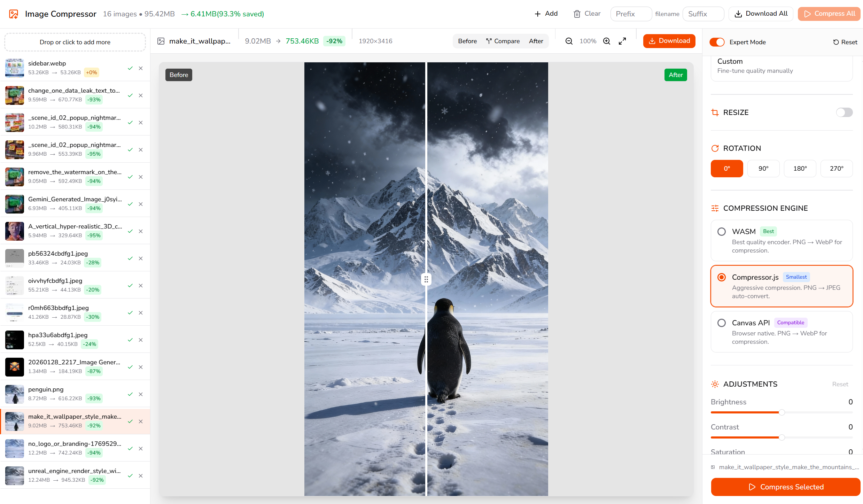
Task: Zoom out the preview image
Action: tap(569, 41)
